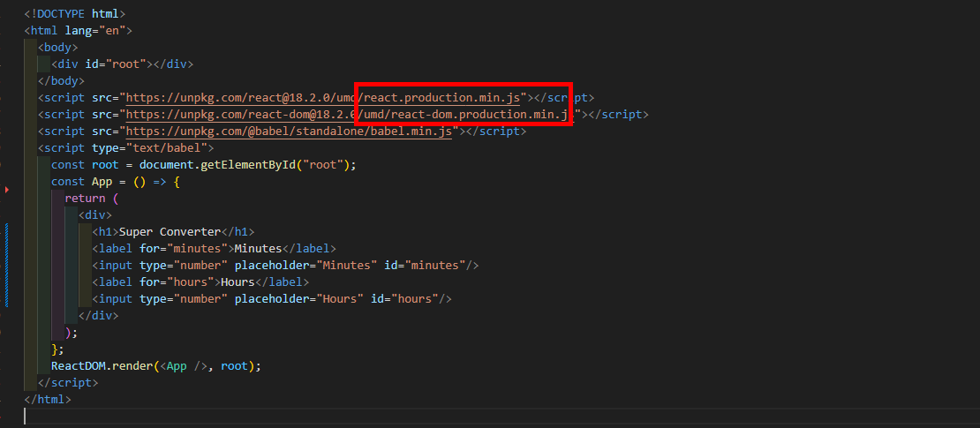Click the 'return (' statement
Image resolution: width=980 pixels, height=428 pixels.
(x=92, y=199)
